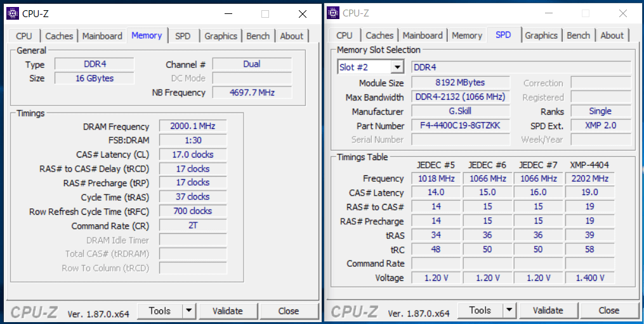Click Tools button in left window
This screenshot has height=324, width=644.
(x=160, y=311)
